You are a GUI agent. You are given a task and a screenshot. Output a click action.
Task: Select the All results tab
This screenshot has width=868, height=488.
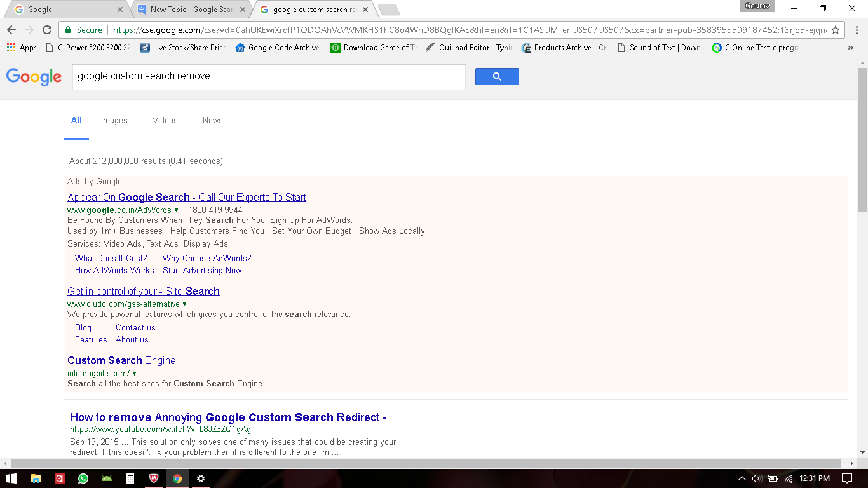pos(76,120)
